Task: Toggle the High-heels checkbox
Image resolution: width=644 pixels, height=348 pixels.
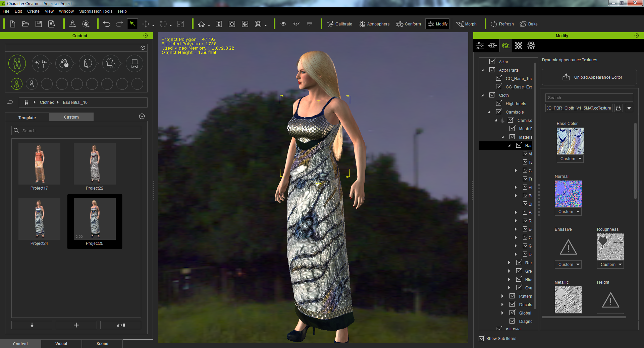Action: (499, 103)
